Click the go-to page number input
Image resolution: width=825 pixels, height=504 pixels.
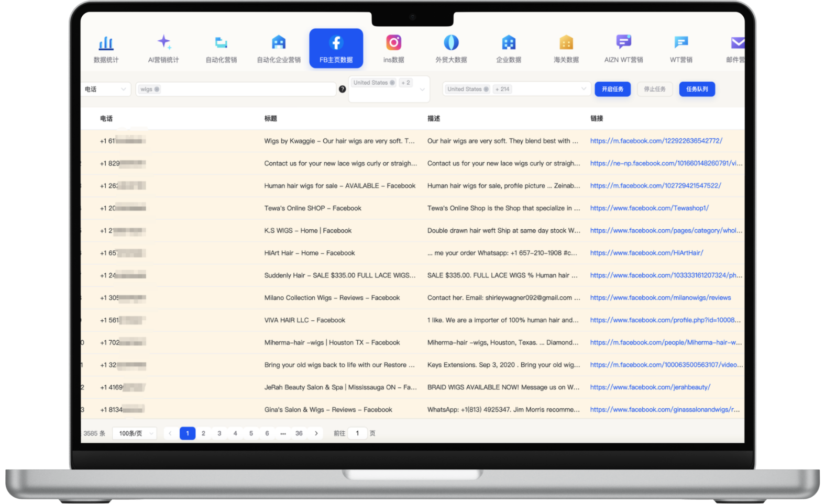(x=357, y=433)
